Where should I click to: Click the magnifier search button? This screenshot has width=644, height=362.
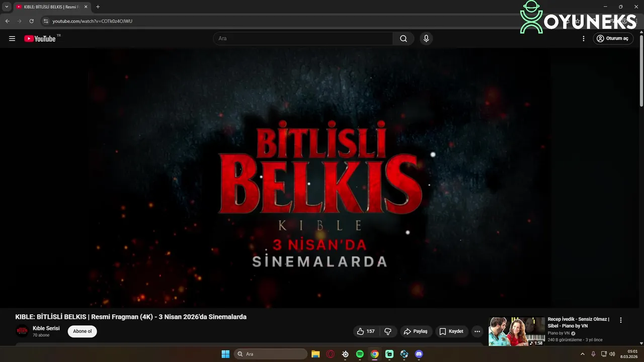tap(404, 39)
